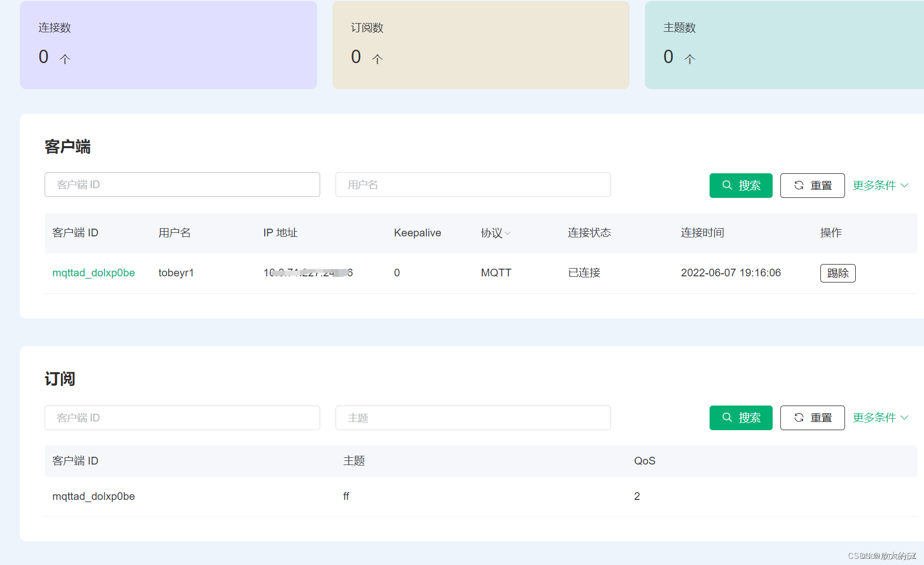Click the Keepalive value 0 in the client row
Viewport: 924px width, 565px height.
[x=397, y=273]
